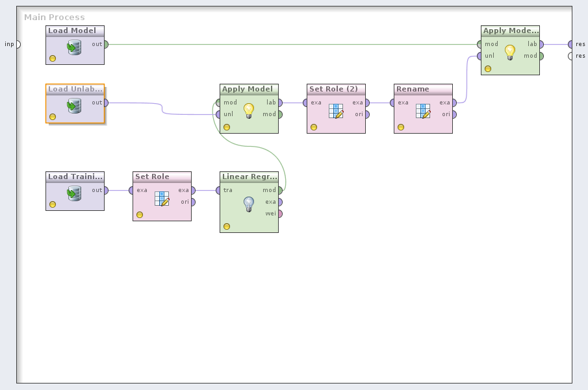This screenshot has height=390, width=588.
Task: Select the Set Role table-edit icon
Action: pyautogui.click(x=162, y=199)
